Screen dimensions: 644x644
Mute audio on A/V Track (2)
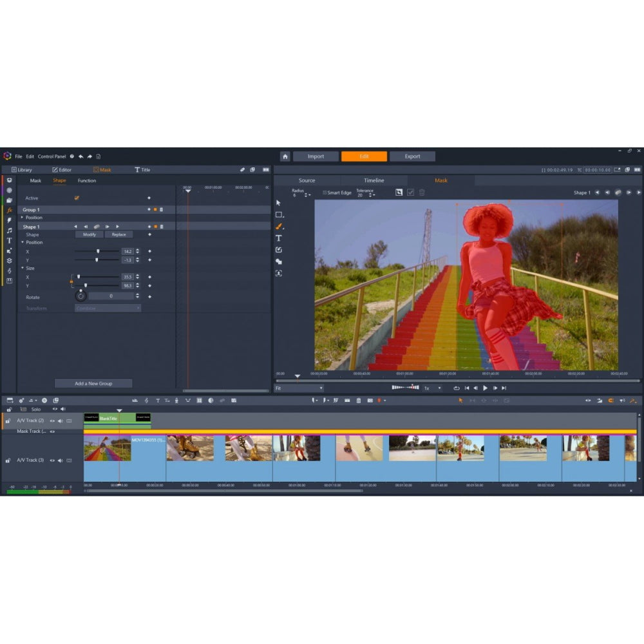coord(60,421)
